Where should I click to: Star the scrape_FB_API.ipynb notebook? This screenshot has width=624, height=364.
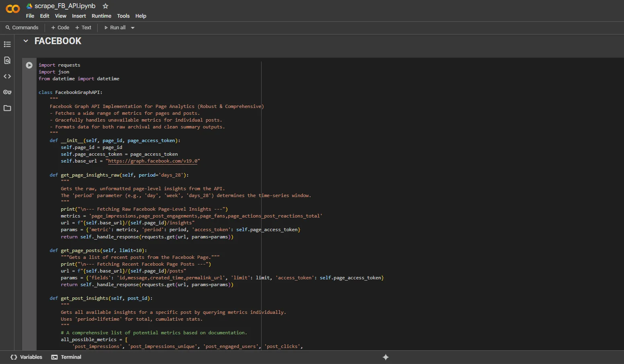[105, 6]
